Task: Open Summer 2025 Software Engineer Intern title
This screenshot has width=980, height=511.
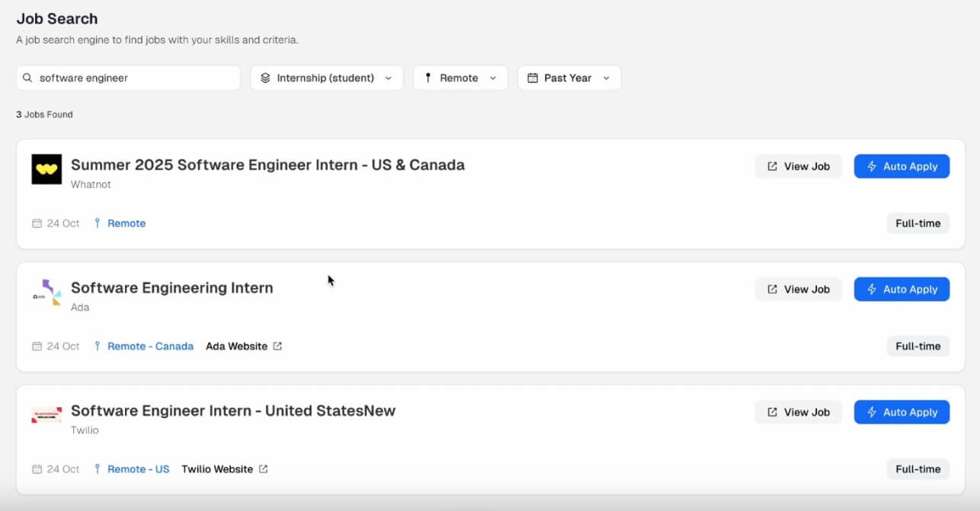Action: (x=267, y=164)
